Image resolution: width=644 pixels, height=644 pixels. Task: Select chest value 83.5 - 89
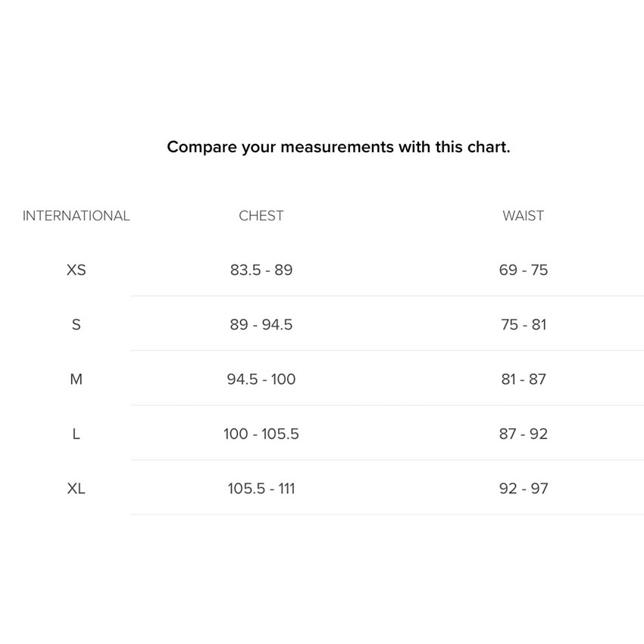point(261,270)
